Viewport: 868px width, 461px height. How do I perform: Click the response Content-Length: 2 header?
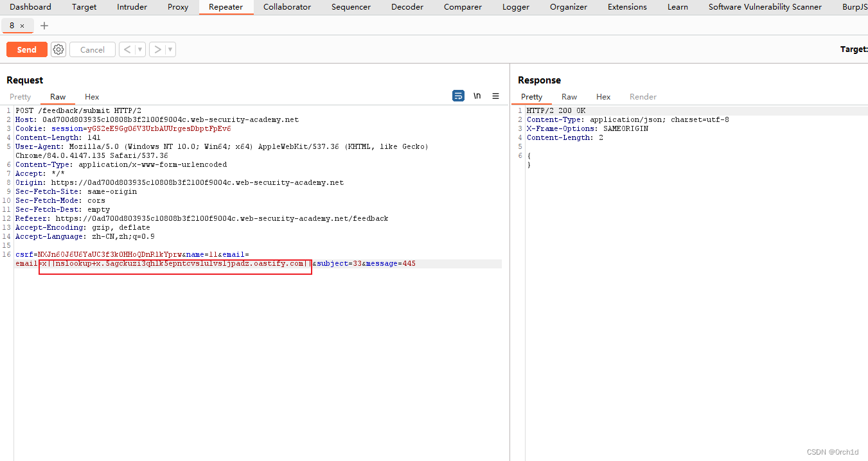pyautogui.click(x=565, y=137)
